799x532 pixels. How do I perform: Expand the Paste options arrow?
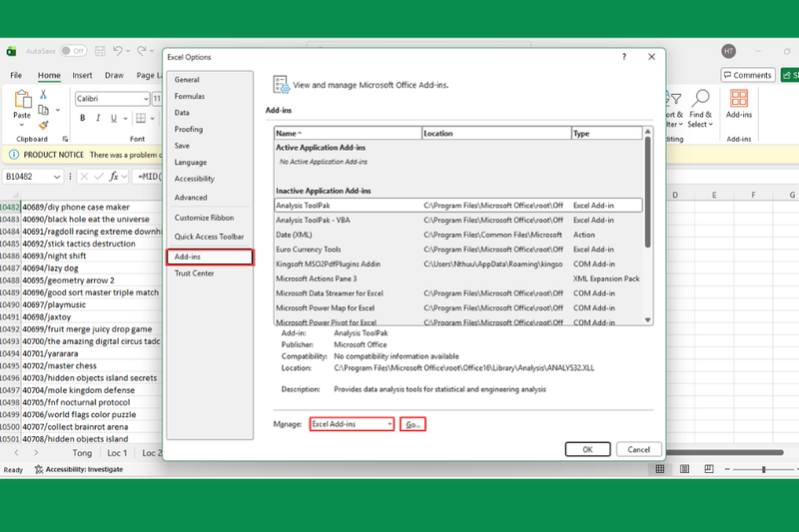(x=22, y=125)
